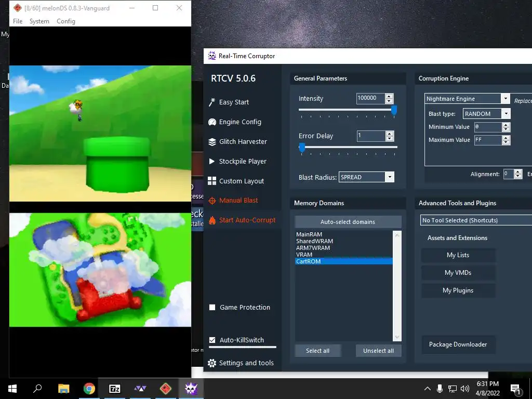The image size is (532, 399).
Task: Open the notification center icon
Action: point(516,389)
